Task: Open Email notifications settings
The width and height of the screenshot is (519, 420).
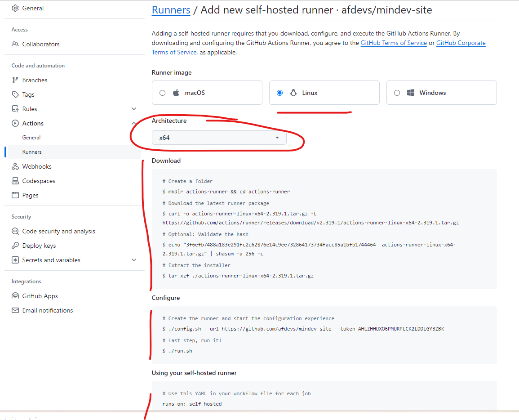Action: pyautogui.click(x=48, y=310)
